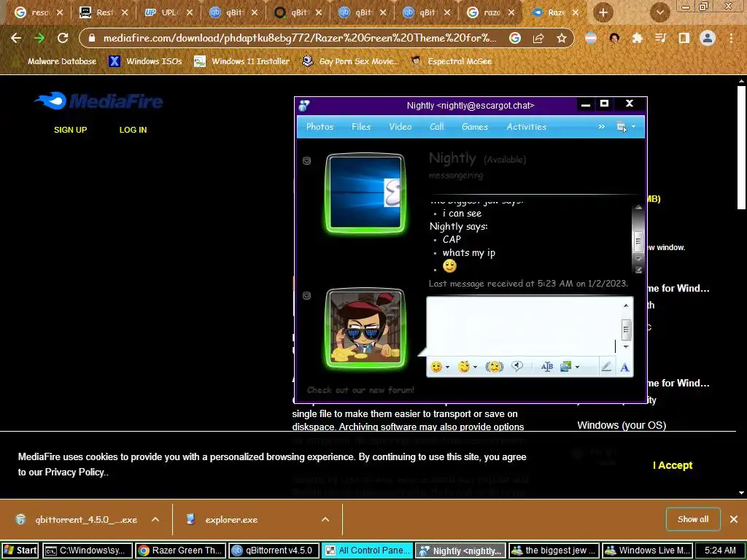Open the Chrome extensions puzzle icon
This screenshot has height=560, width=747.
point(637,38)
